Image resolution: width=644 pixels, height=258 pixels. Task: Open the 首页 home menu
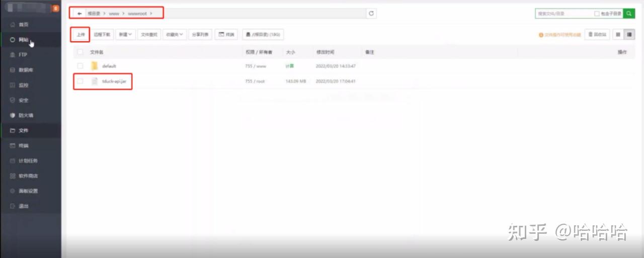[x=31, y=25]
